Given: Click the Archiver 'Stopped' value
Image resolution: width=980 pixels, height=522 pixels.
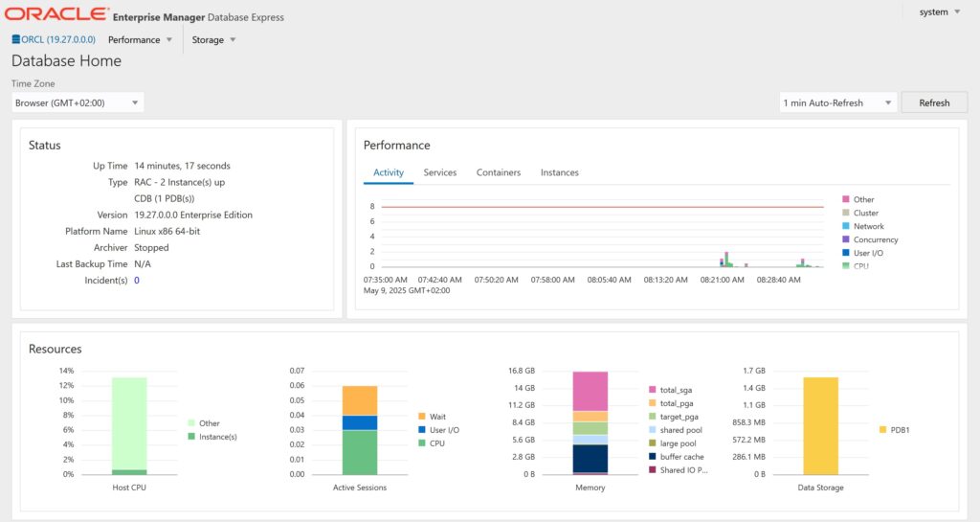Looking at the screenshot, I should coord(151,247).
